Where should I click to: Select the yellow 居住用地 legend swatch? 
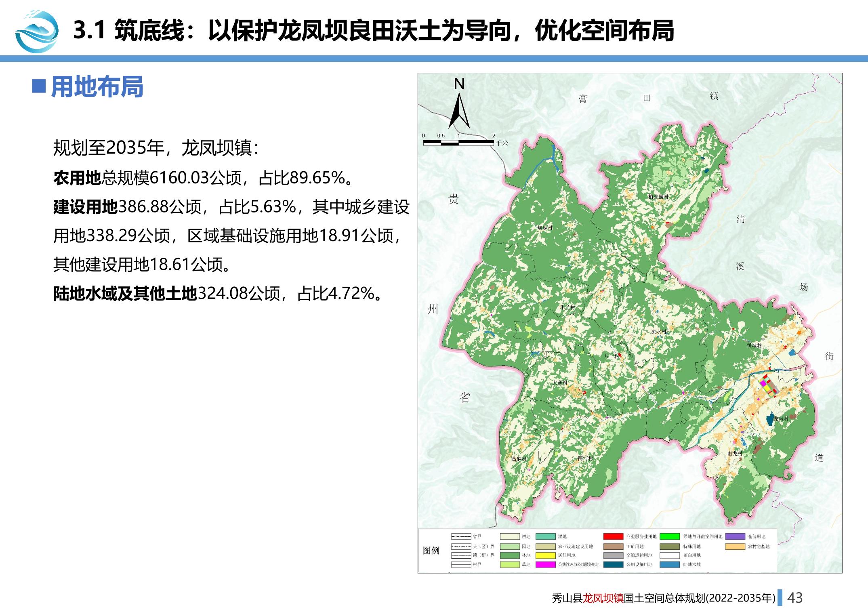tap(545, 555)
